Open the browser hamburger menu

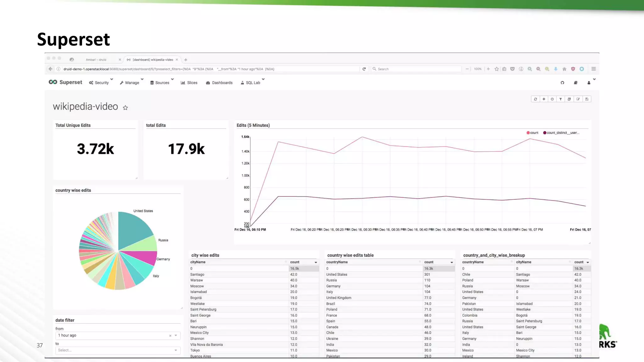pos(594,69)
